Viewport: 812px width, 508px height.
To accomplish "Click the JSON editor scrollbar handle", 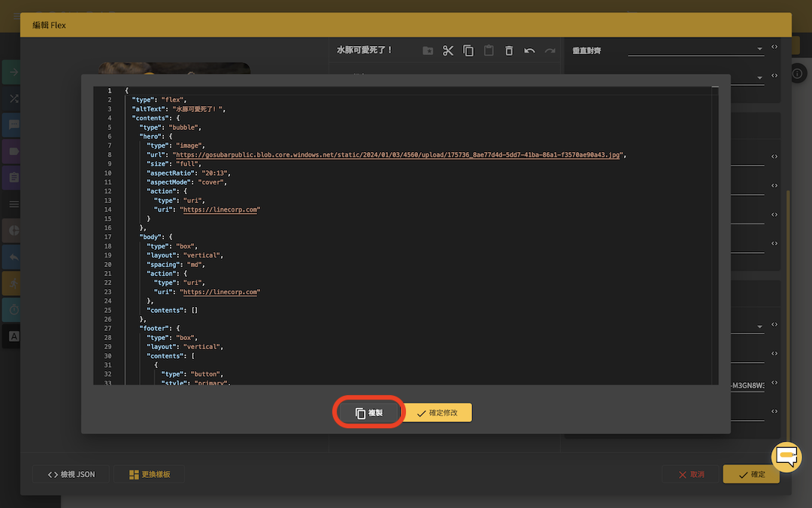I will (715, 87).
